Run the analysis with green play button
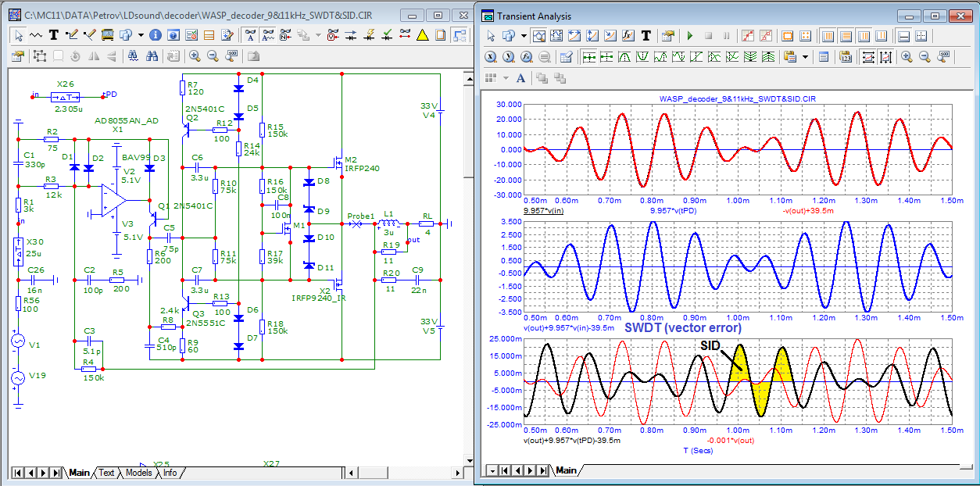This screenshot has height=486, width=980. 689,36
